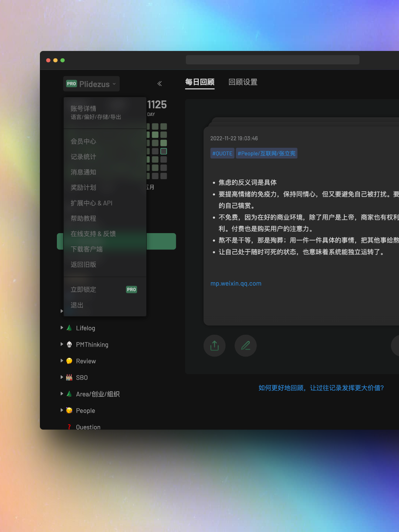The width and height of the screenshot is (399, 532).
Task: Choose 退出 to log out
Action: (x=77, y=305)
